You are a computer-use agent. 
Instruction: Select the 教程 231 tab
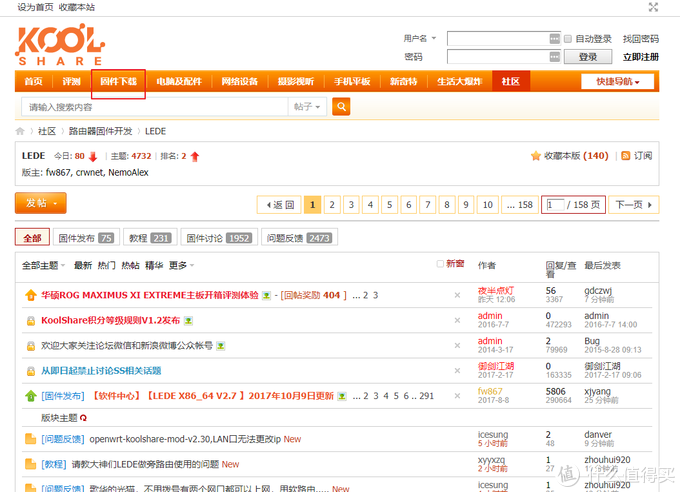150,238
